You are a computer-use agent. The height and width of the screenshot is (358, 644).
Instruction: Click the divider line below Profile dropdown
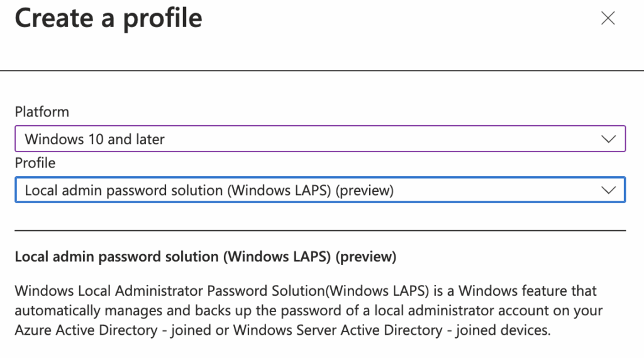click(319, 231)
